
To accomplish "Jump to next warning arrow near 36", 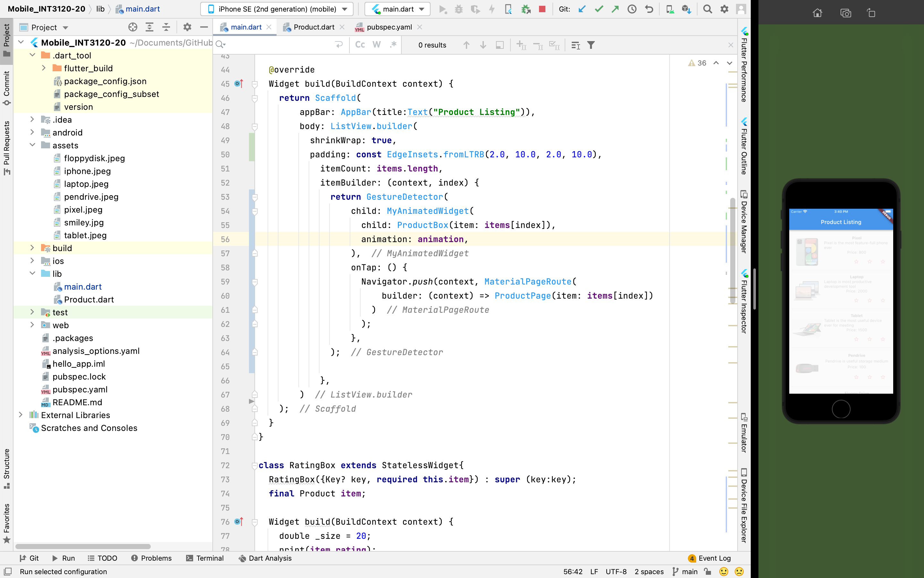I will click(x=729, y=63).
